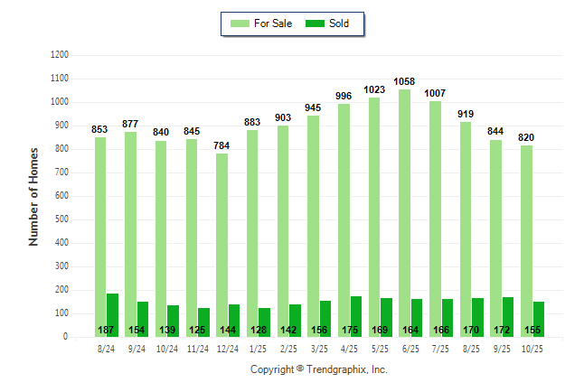The image size is (584, 392).
Task: Click the 175 Sold label at 4/25
Action: [x=356, y=331]
